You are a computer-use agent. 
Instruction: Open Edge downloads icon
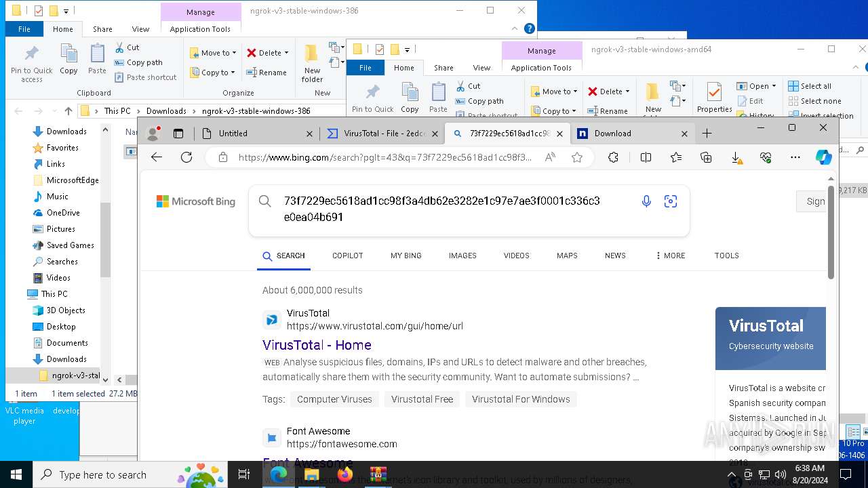[x=736, y=157]
